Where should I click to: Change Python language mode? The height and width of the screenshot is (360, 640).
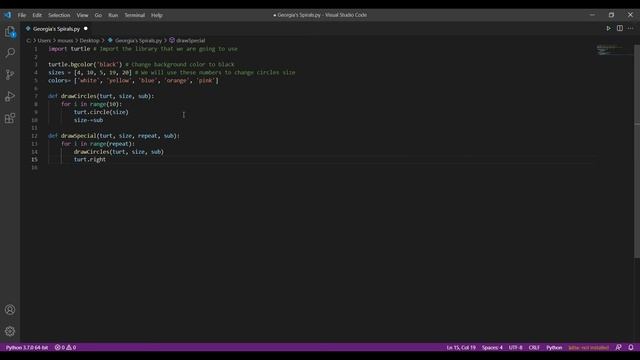coord(554,347)
